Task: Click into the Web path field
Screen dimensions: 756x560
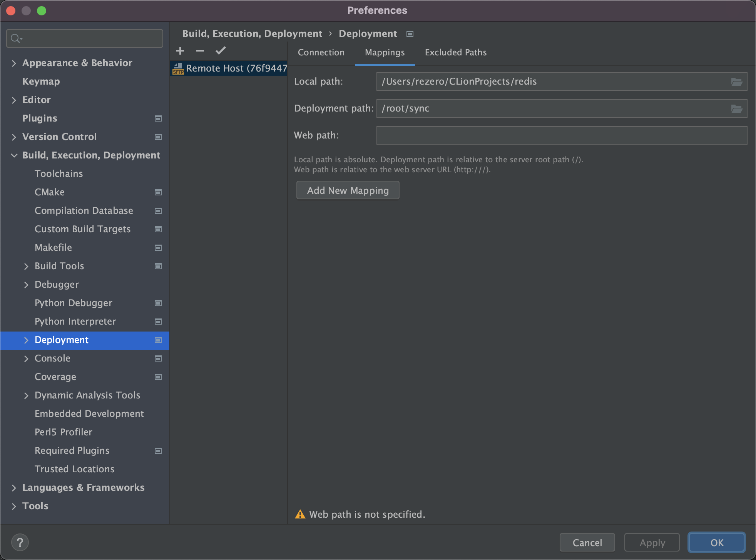Action: (561, 135)
